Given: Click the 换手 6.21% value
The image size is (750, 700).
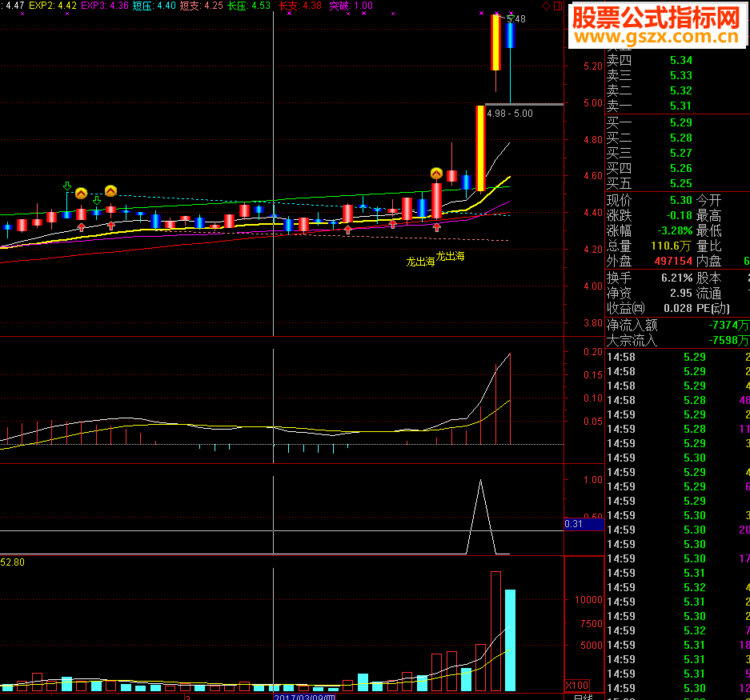Looking at the screenshot, I should coord(677,278).
